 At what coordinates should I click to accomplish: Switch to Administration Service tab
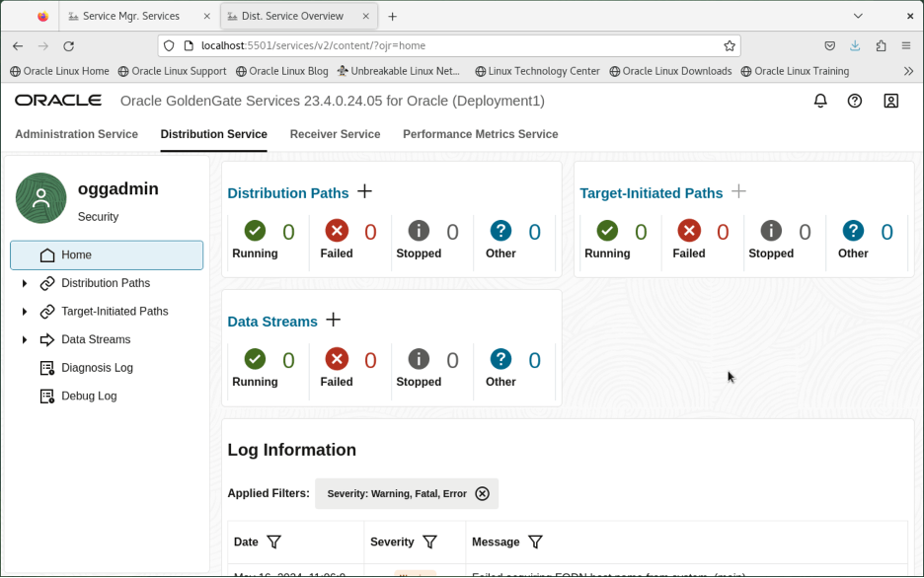77,134
